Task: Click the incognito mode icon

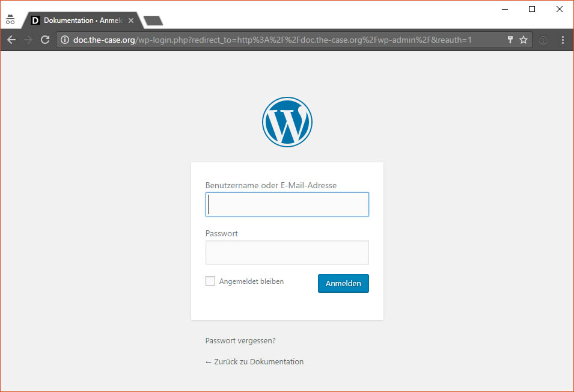Action: (10, 20)
